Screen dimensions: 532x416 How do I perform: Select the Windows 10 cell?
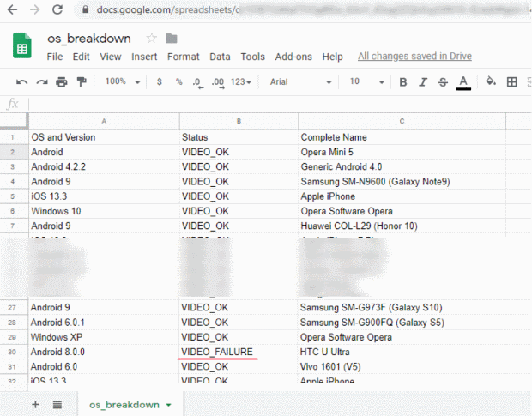pos(104,211)
